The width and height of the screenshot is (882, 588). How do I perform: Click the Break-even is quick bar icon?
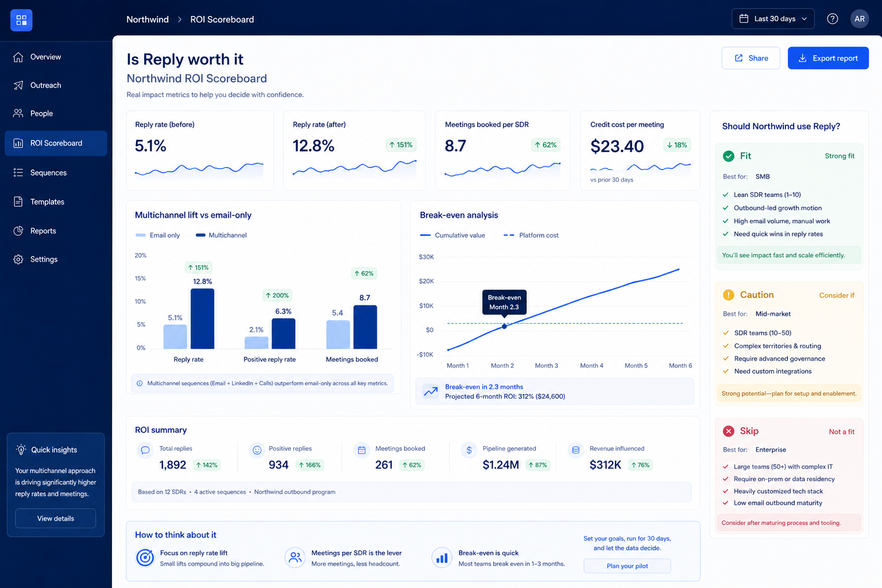click(442, 558)
